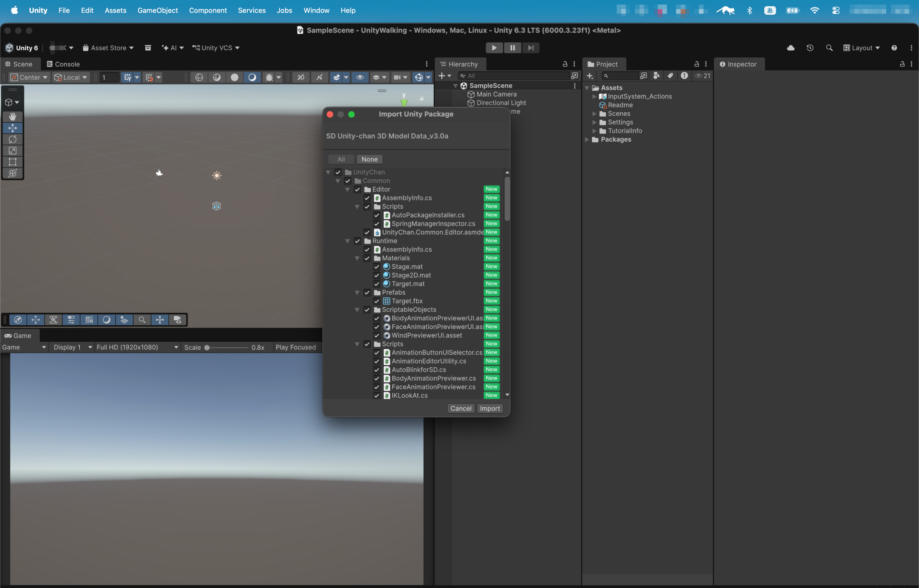Uncheck the Target.fbx checkbox
The image size is (919, 588).
(376, 301)
